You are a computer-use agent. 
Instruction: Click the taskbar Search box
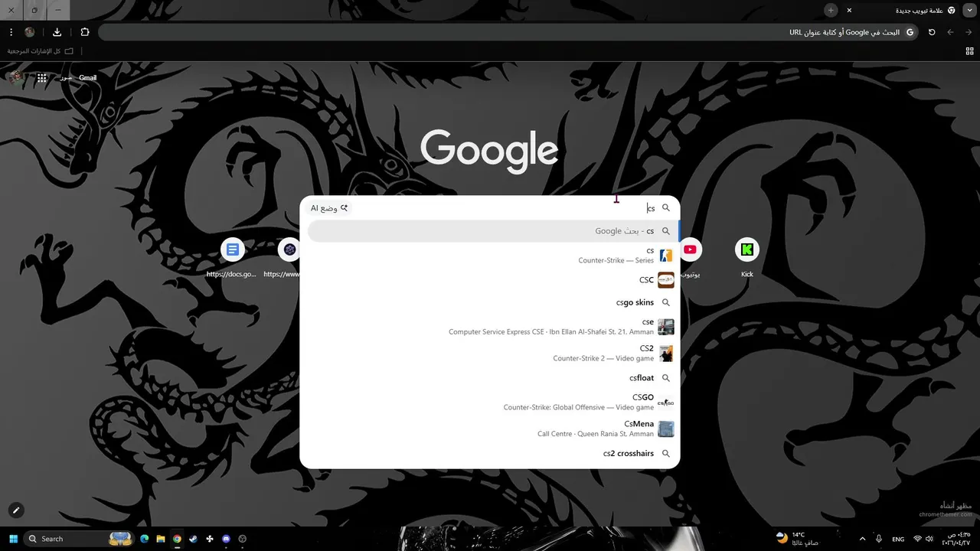[x=80, y=539]
